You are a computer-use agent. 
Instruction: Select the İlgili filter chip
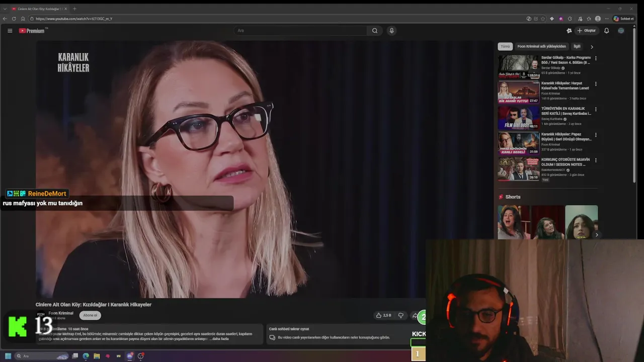coord(577,46)
